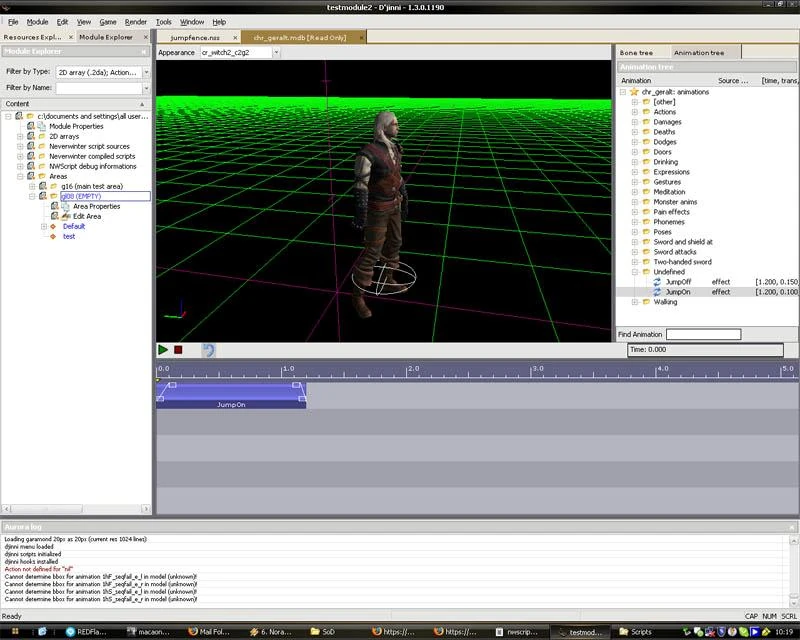Screen dimensions: 800x640
Task: Open the Filter by Type dropdown
Action: click(146, 72)
